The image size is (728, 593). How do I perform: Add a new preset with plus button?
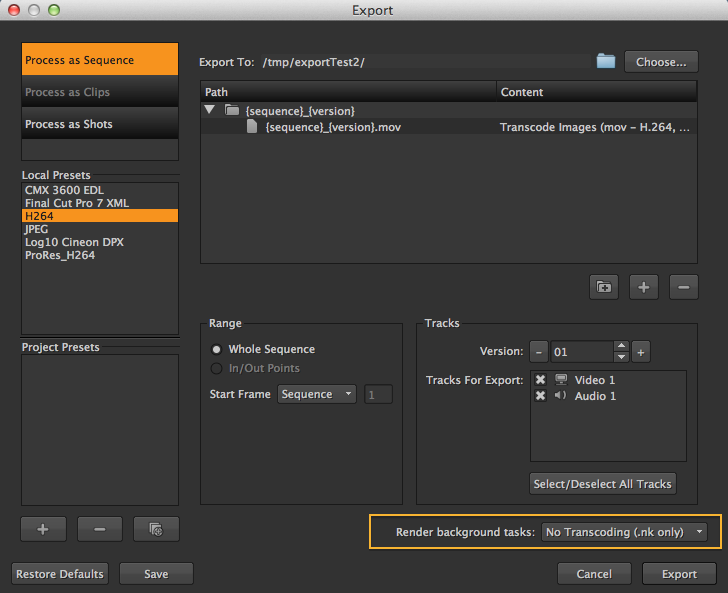(43, 529)
